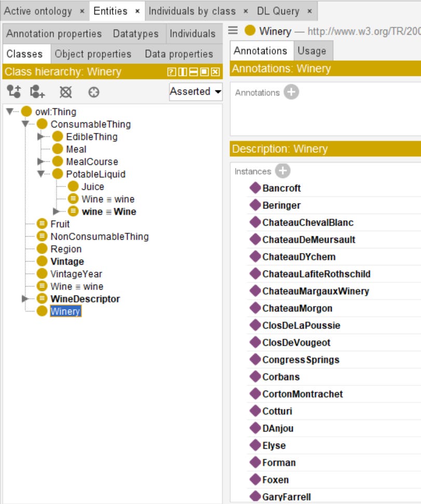
Task: Close the DL Query tab
Action: point(309,11)
